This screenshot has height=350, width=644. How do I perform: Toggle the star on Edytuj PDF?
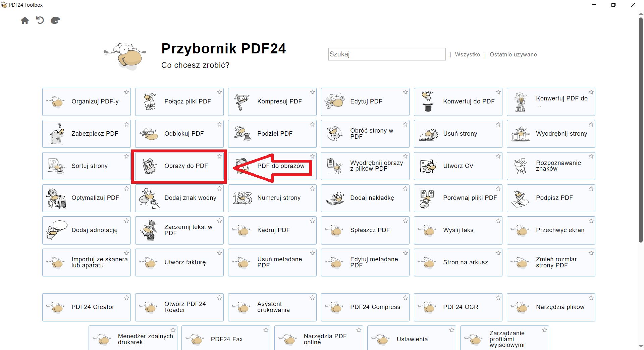click(405, 92)
